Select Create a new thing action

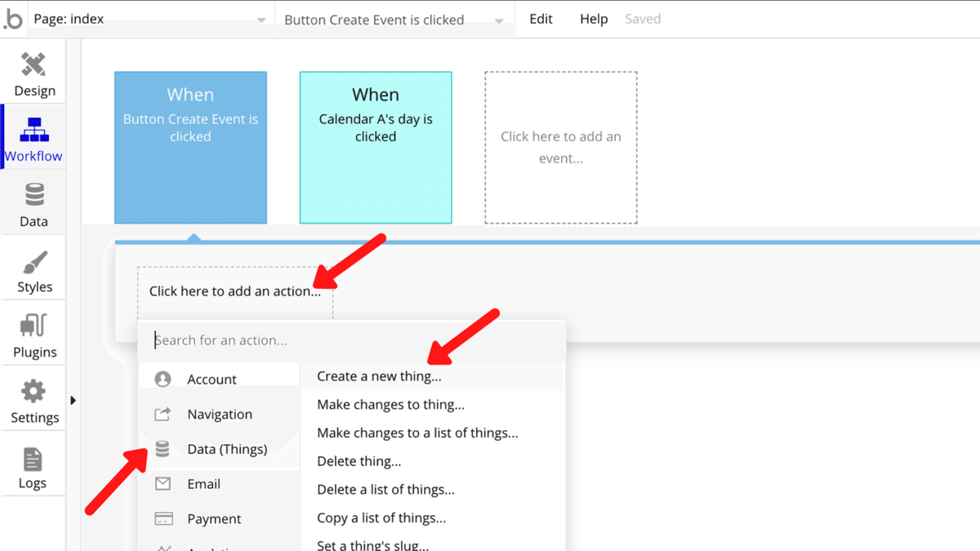pos(433,376)
